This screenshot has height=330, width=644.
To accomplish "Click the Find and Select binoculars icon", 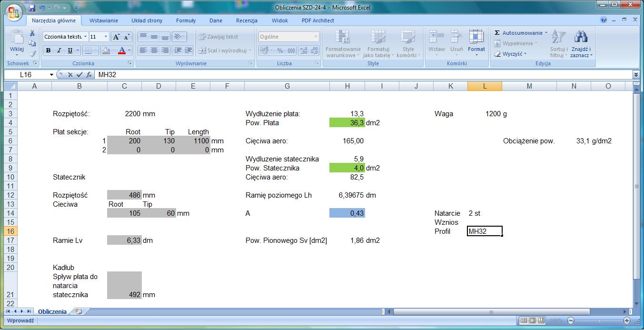I will 581,37.
